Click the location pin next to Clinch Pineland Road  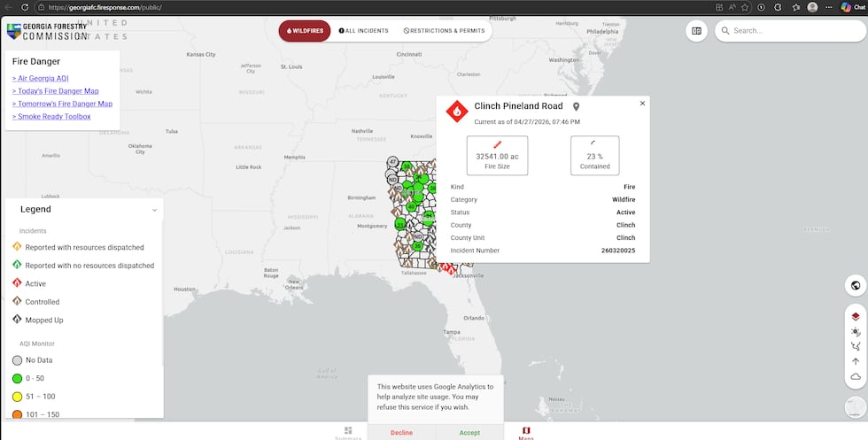click(576, 107)
